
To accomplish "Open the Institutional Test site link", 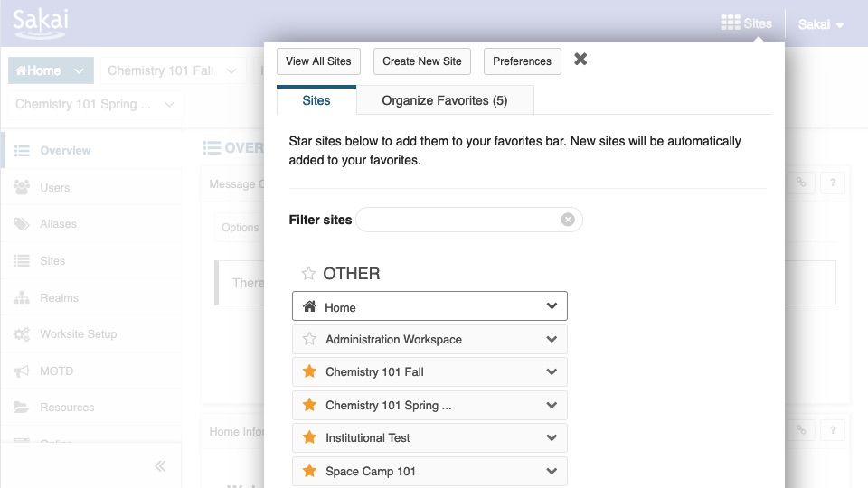I will pyautogui.click(x=368, y=437).
